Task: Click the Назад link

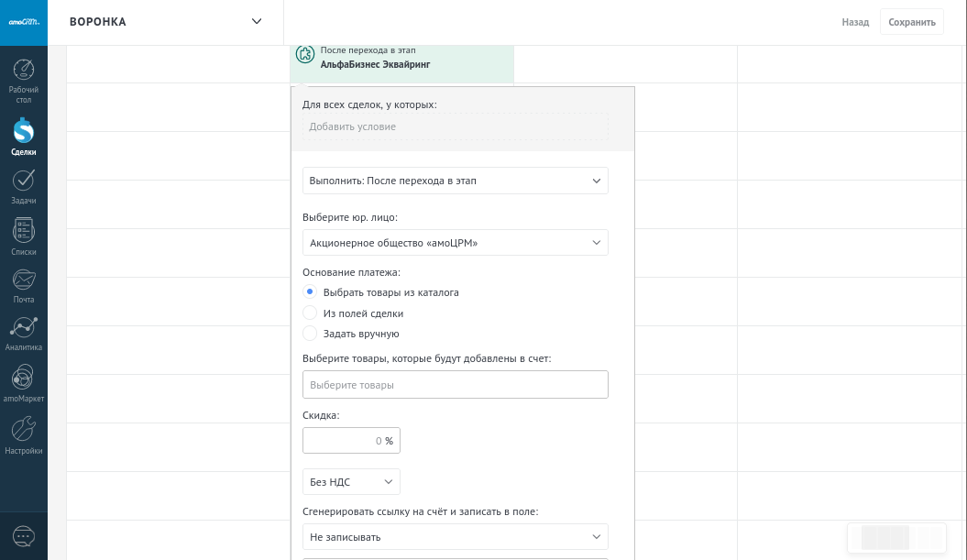Action: click(x=855, y=22)
